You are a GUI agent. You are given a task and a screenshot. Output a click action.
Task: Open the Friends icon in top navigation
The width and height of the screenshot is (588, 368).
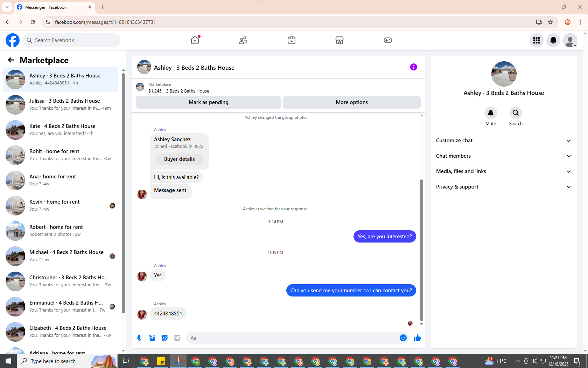[x=243, y=40]
